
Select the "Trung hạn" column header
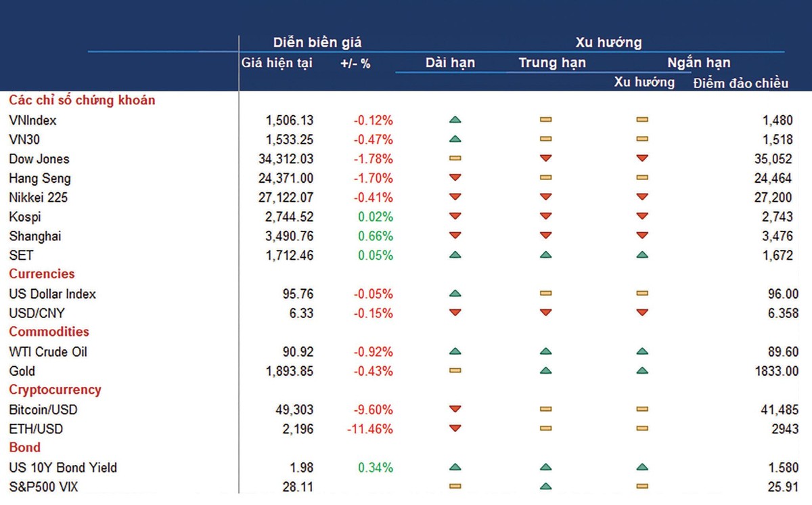552,63
